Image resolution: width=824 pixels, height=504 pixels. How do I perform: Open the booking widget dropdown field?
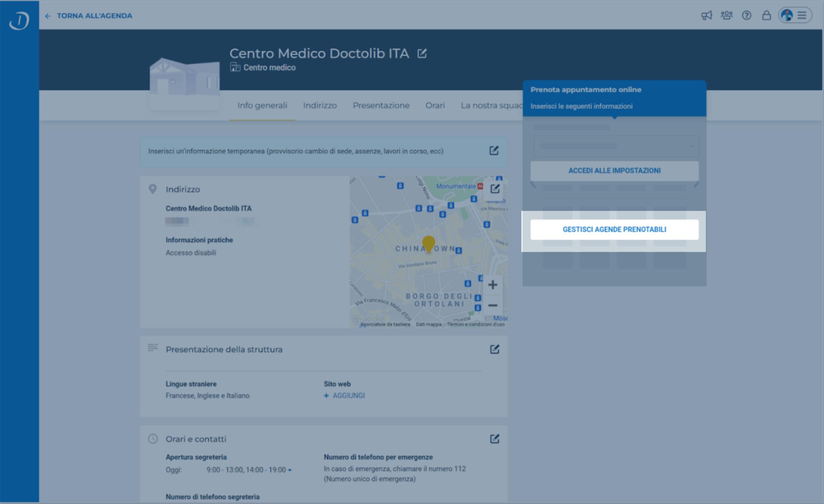(616, 146)
